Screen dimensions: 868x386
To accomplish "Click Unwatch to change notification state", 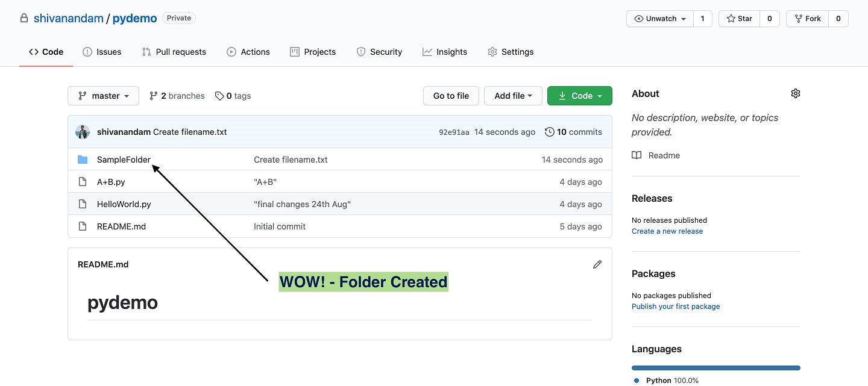I will (x=659, y=18).
